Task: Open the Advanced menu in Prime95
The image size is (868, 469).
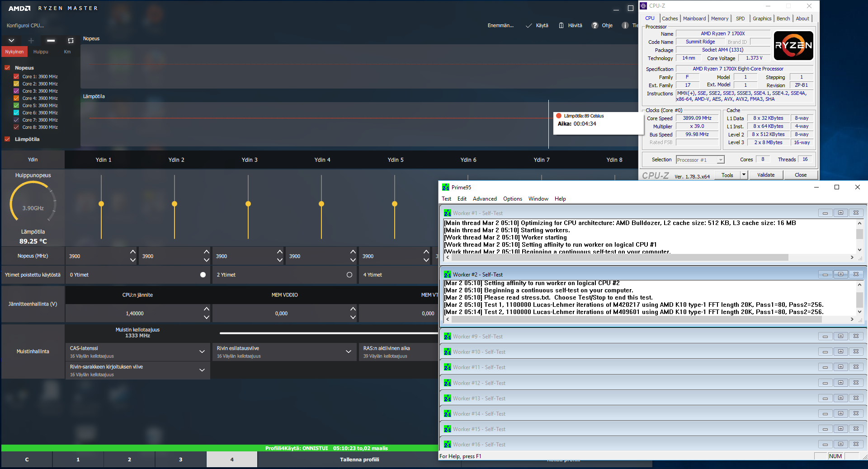Action: pos(484,199)
